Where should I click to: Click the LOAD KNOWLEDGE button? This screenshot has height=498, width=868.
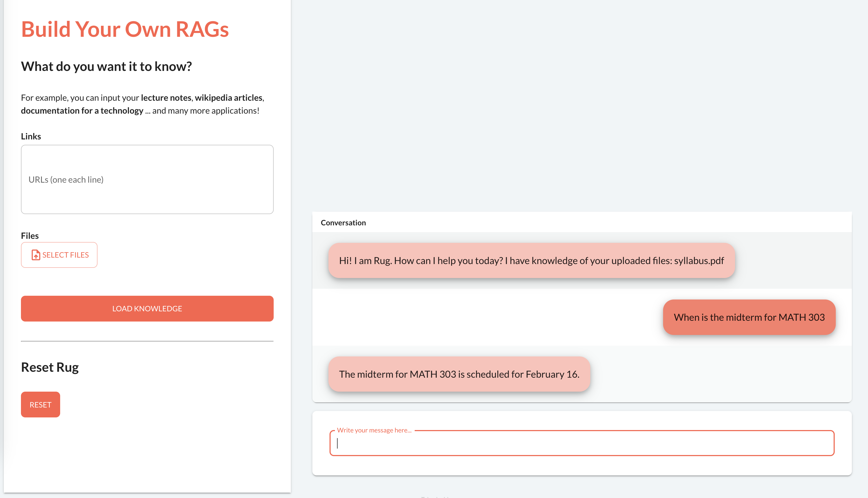pos(147,308)
